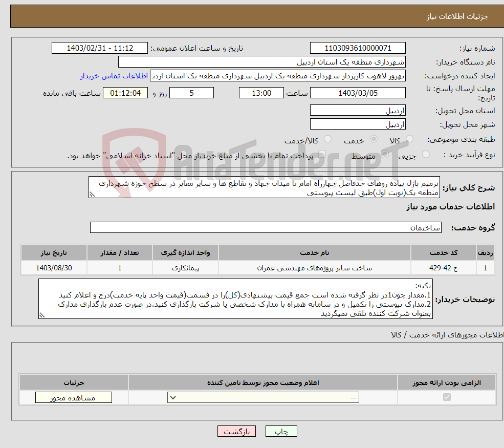The height and width of the screenshot is (448, 504).
Task: Click the remaining days field 5
Action: coord(191,93)
